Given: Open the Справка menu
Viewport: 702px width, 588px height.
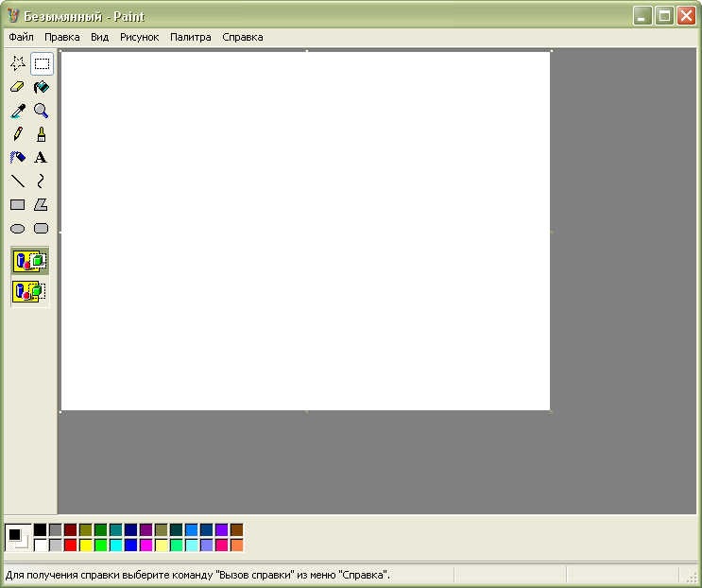Looking at the screenshot, I should [x=243, y=37].
